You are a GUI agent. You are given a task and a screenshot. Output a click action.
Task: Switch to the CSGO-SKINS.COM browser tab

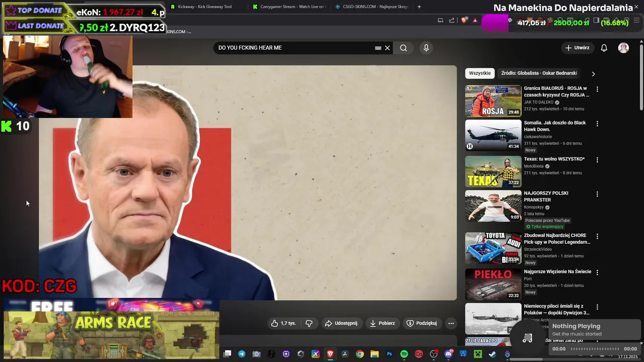371,7
